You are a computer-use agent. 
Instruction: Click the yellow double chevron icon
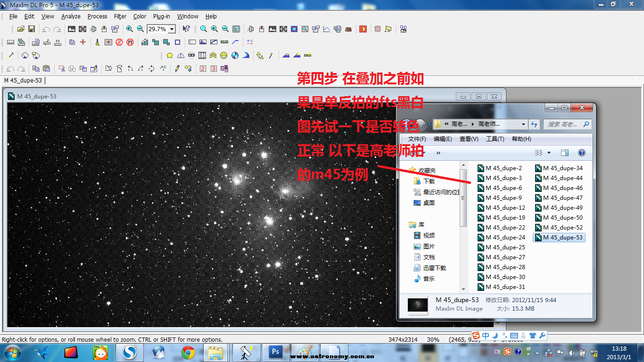coord(213,55)
